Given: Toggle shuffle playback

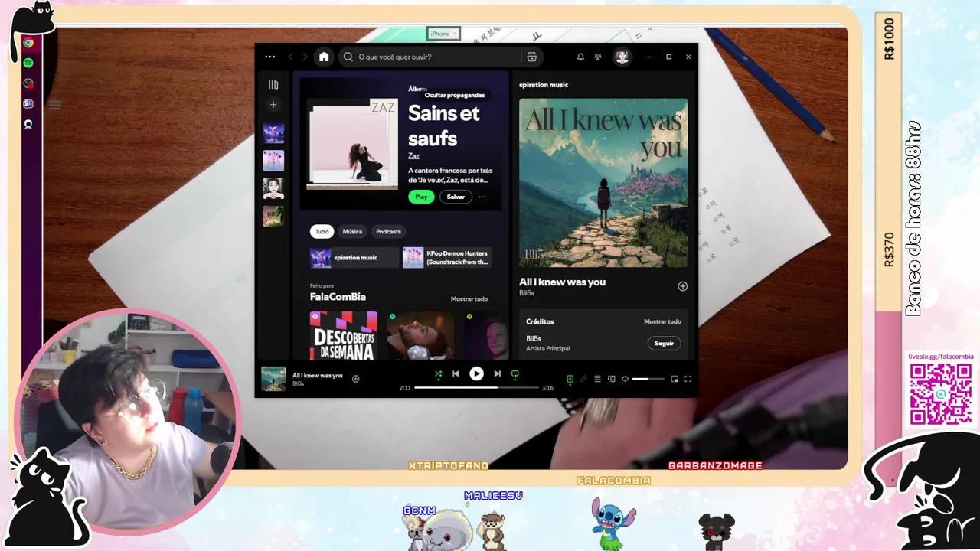Looking at the screenshot, I should coord(438,374).
